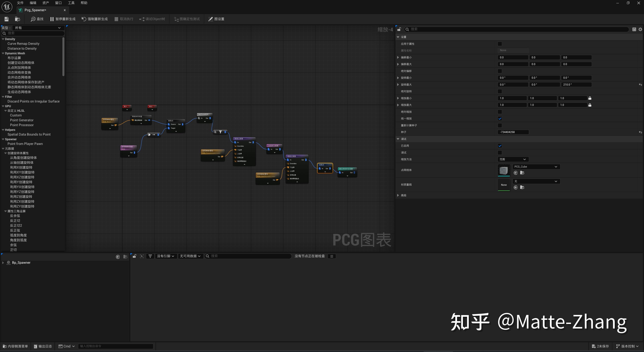Click browse icon under PCG_Cube mesh
The height and width of the screenshot is (352, 644).
click(x=522, y=173)
